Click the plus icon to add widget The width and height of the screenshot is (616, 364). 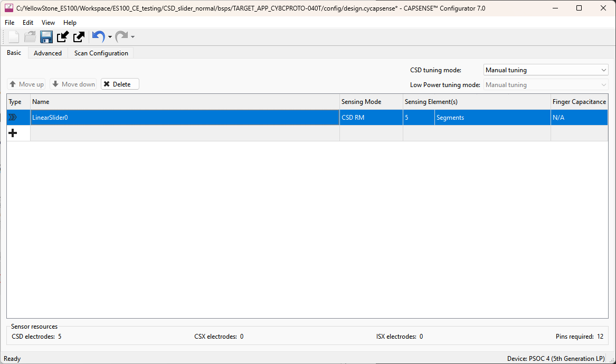tap(13, 133)
